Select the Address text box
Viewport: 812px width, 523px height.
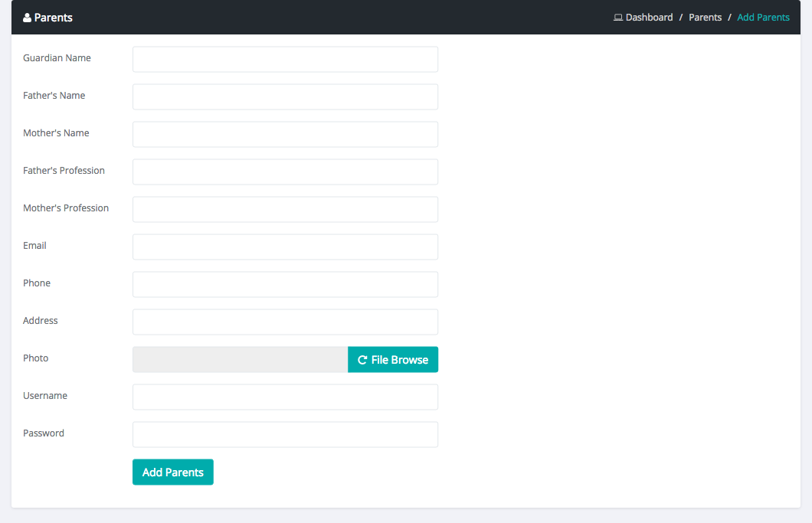(x=285, y=322)
